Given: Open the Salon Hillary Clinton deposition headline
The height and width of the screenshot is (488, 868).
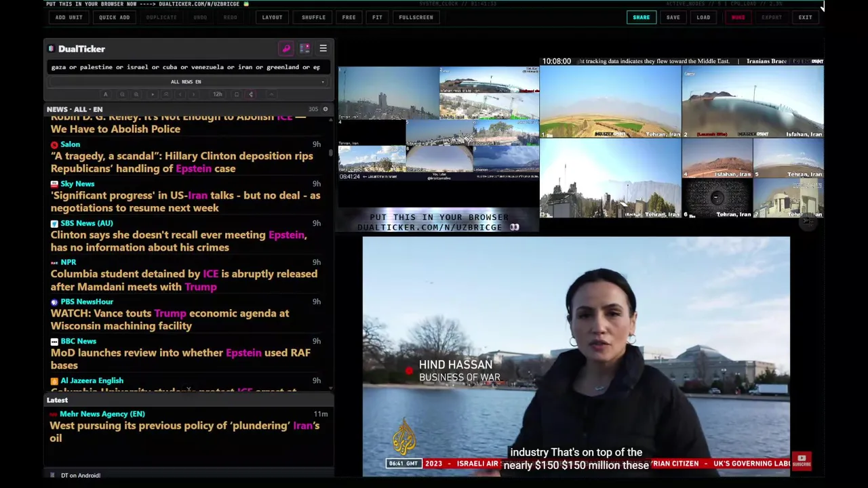Looking at the screenshot, I should click(182, 162).
